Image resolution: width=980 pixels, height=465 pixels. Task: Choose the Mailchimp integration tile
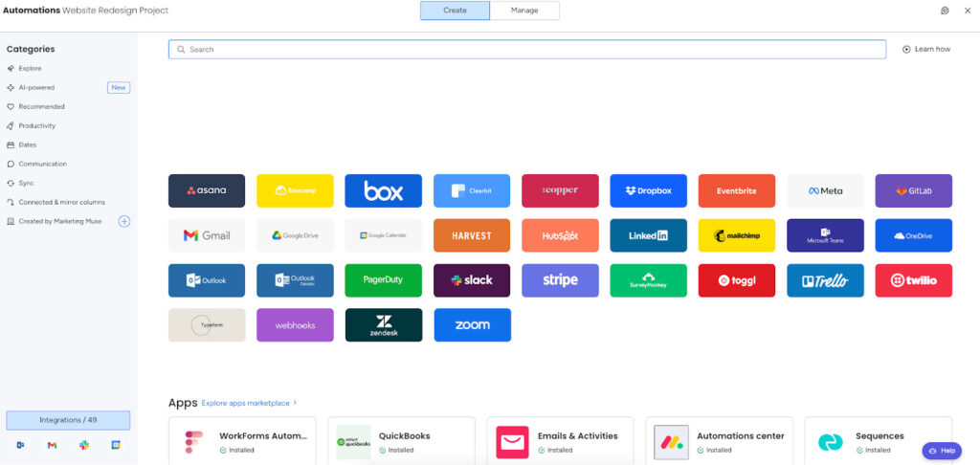737,235
